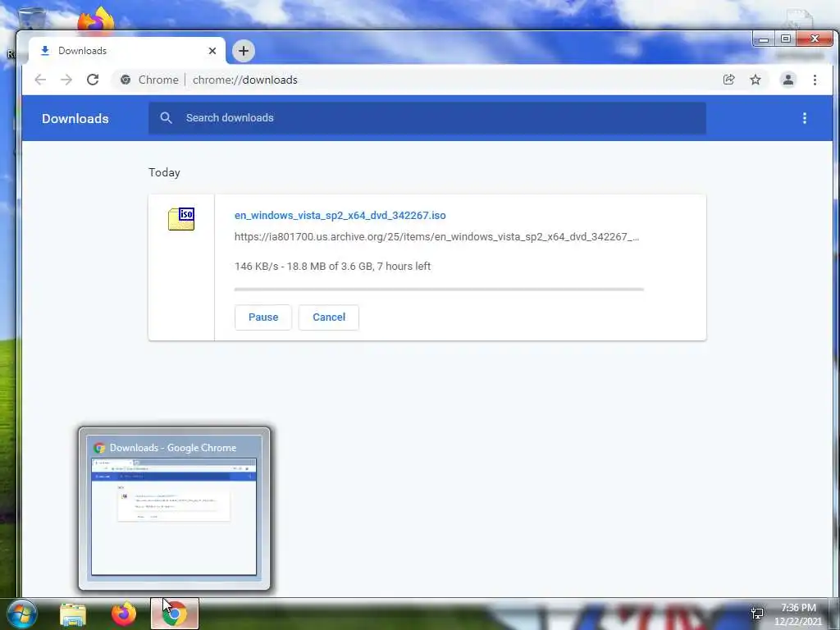Reload the Downloads page

93,80
